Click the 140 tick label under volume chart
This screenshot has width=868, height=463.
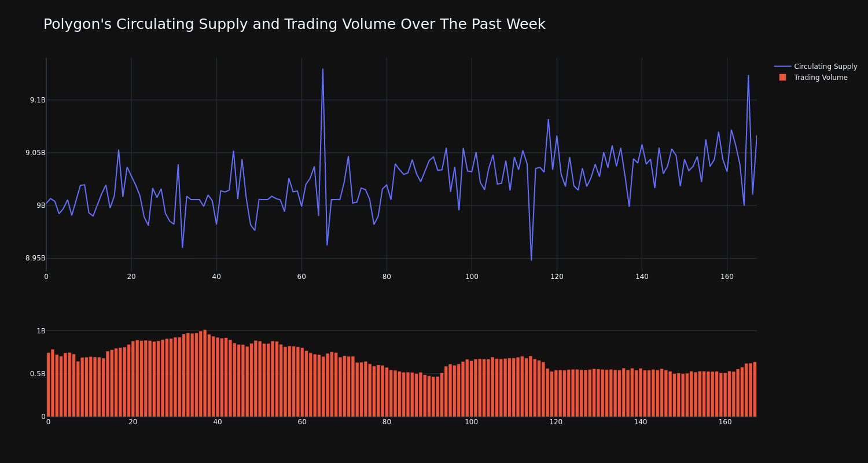coord(641,422)
